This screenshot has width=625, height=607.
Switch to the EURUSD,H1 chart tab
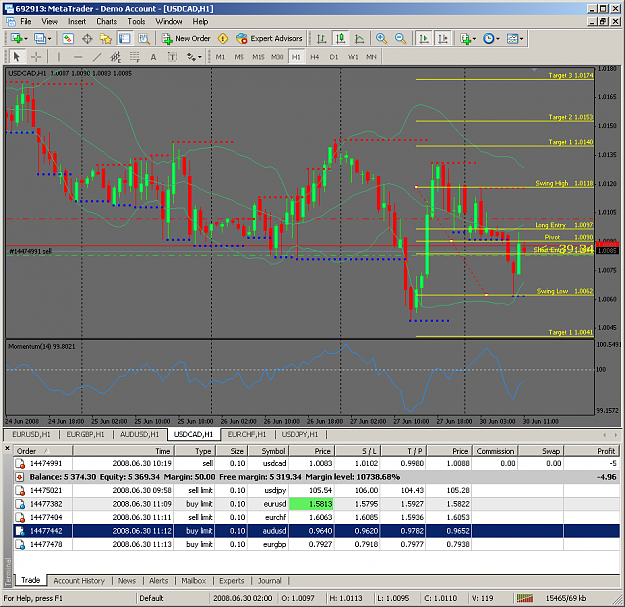point(31,434)
